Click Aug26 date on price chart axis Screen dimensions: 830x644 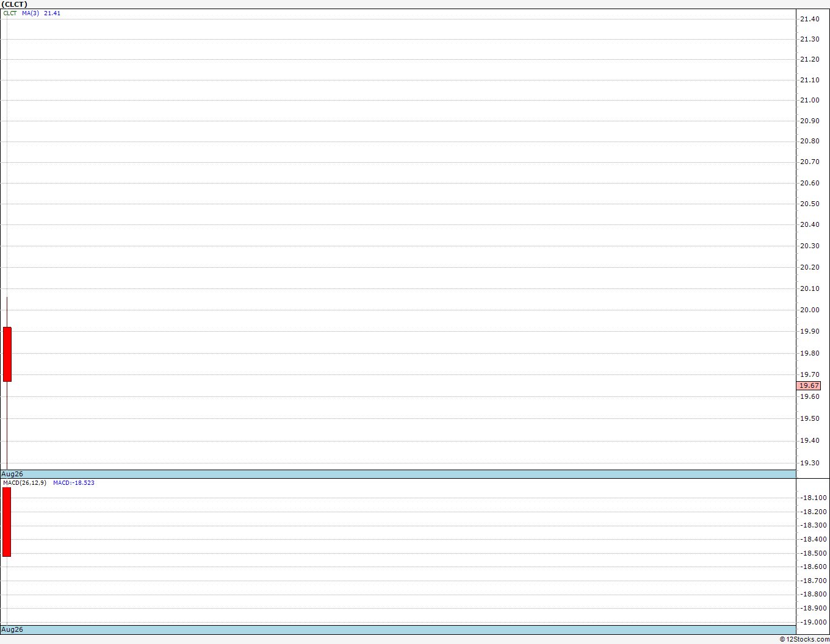click(x=12, y=474)
